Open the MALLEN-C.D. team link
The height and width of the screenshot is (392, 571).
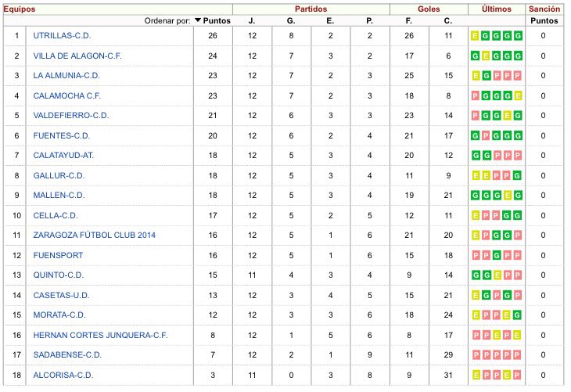click(59, 196)
